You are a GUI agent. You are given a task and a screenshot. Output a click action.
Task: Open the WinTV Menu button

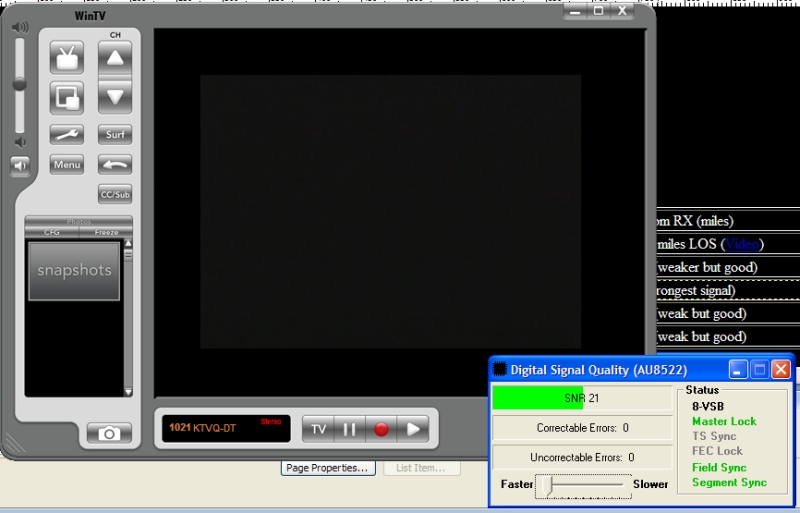point(67,164)
